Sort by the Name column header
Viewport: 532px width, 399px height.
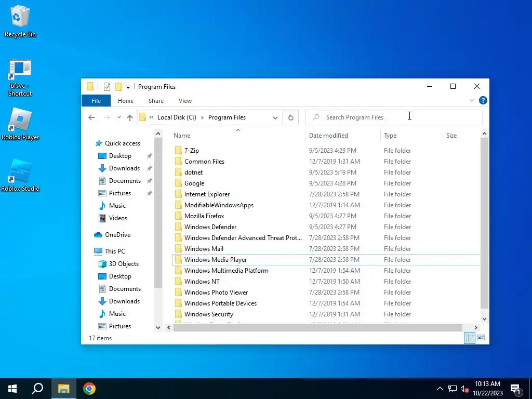pyautogui.click(x=182, y=136)
